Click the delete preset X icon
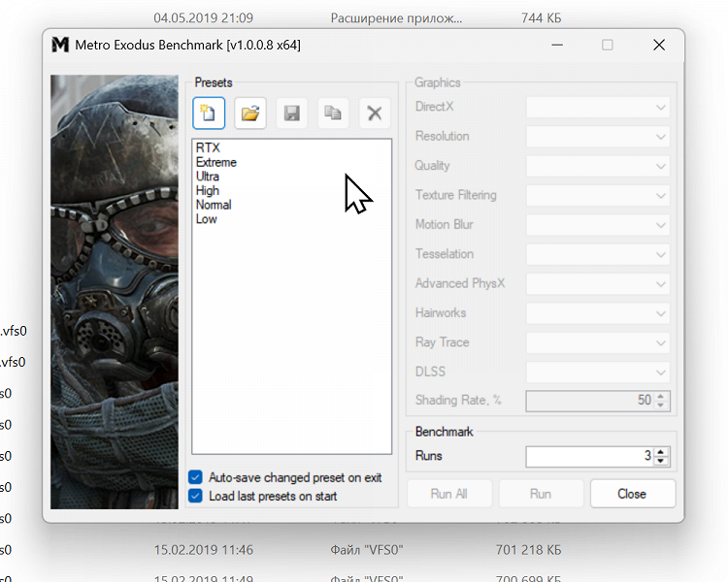Screen dimensions: 728x582 click(x=374, y=113)
